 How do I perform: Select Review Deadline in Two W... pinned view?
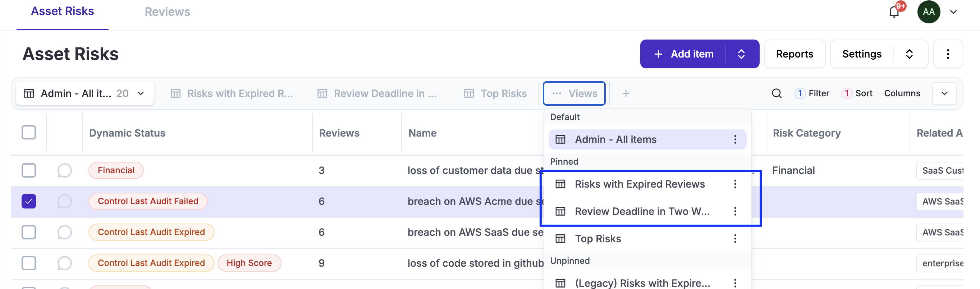click(x=642, y=211)
